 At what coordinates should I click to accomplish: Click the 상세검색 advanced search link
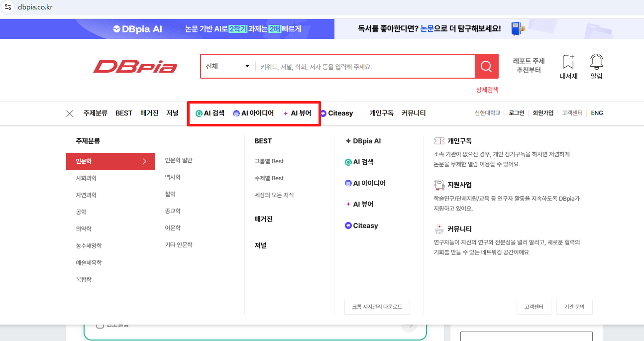click(x=487, y=90)
